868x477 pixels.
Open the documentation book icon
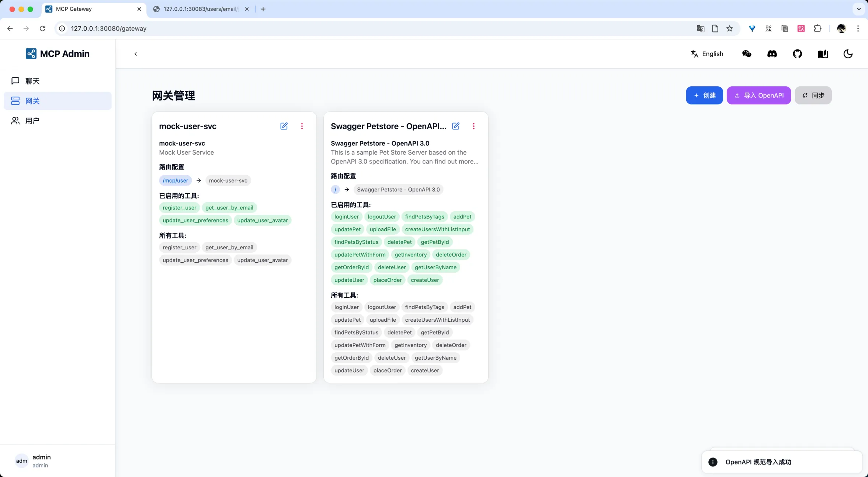pos(823,54)
